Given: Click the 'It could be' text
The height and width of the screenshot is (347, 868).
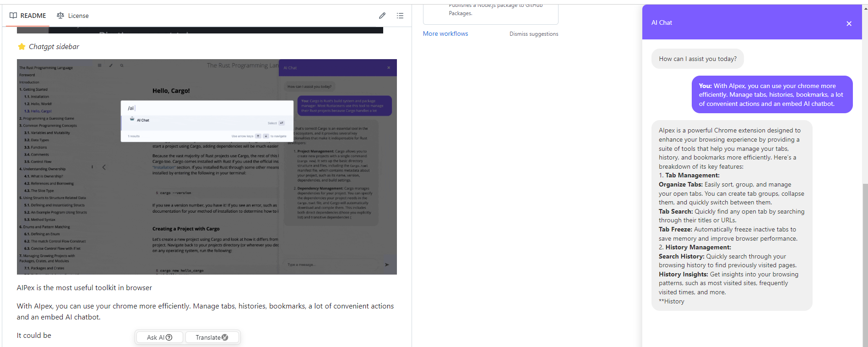Looking at the screenshot, I should (34, 336).
